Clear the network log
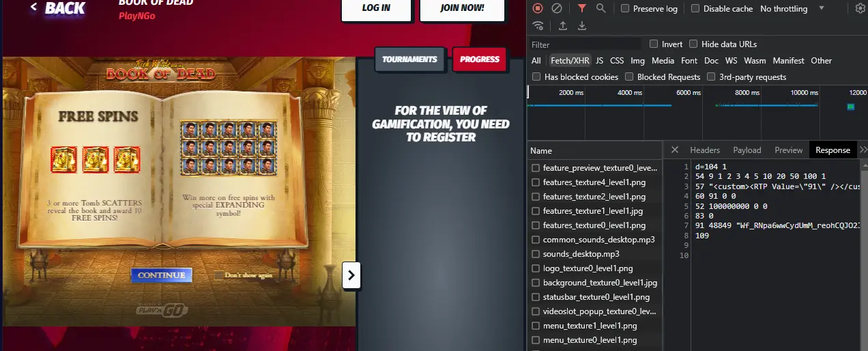The image size is (868, 351). point(557,8)
